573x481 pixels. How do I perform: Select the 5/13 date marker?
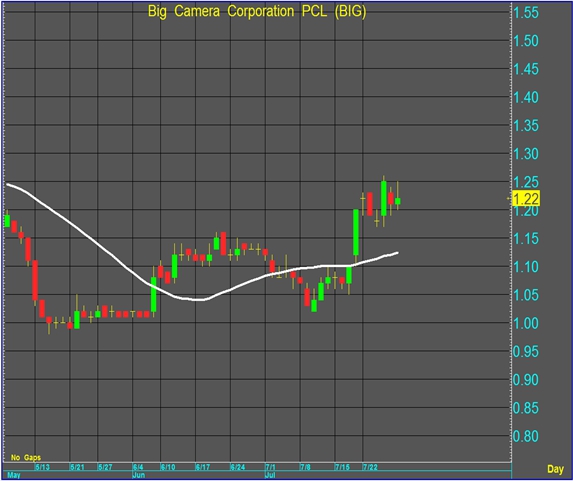[42, 467]
